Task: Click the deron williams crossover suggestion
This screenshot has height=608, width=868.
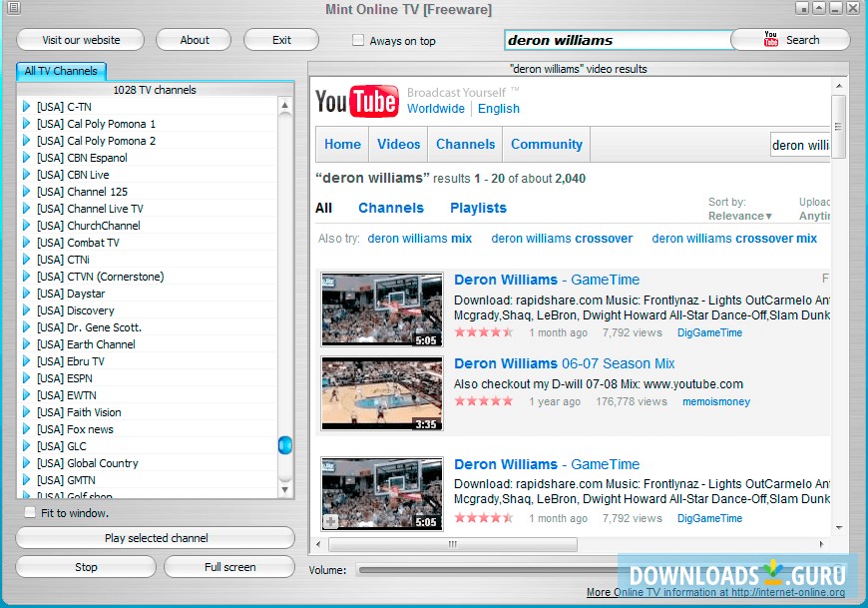Action: click(562, 239)
